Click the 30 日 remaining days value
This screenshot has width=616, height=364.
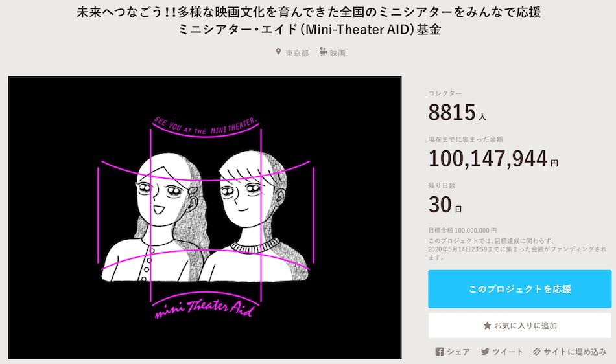[445, 205]
